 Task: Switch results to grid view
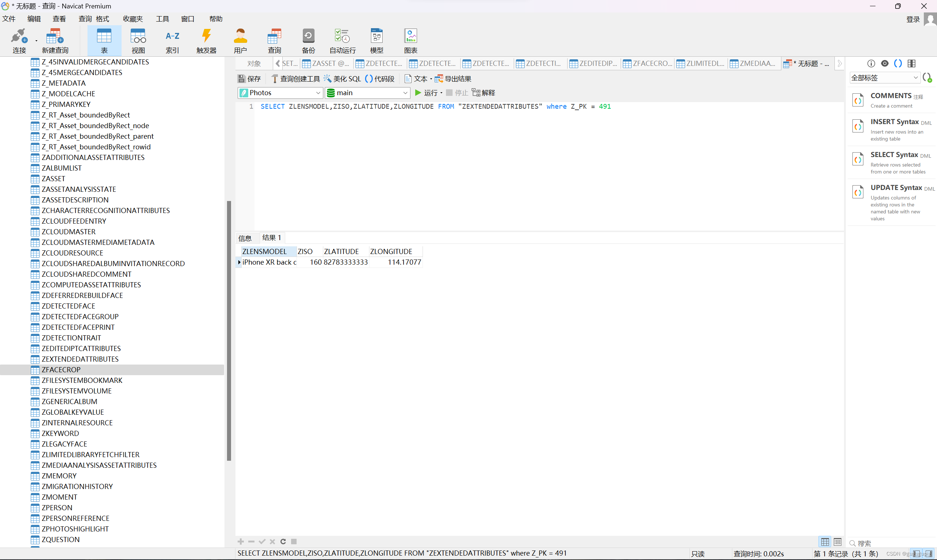point(825,542)
